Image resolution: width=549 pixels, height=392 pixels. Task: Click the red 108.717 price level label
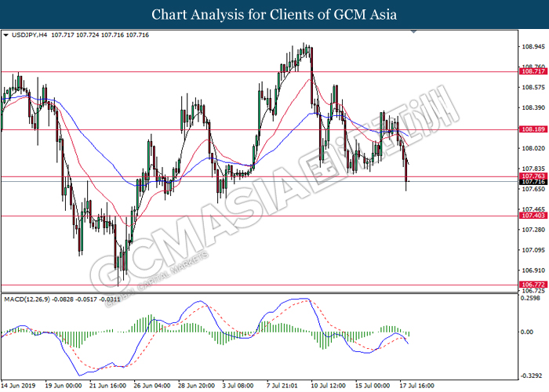click(x=533, y=71)
